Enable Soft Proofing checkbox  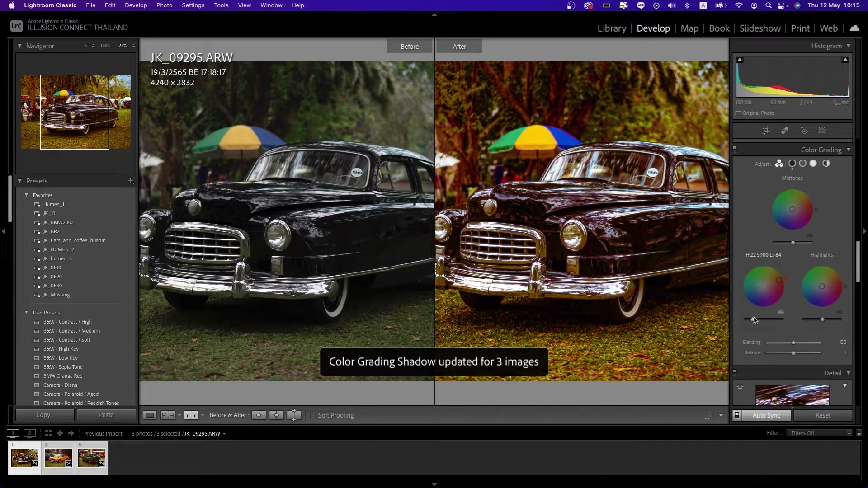pyautogui.click(x=312, y=415)
